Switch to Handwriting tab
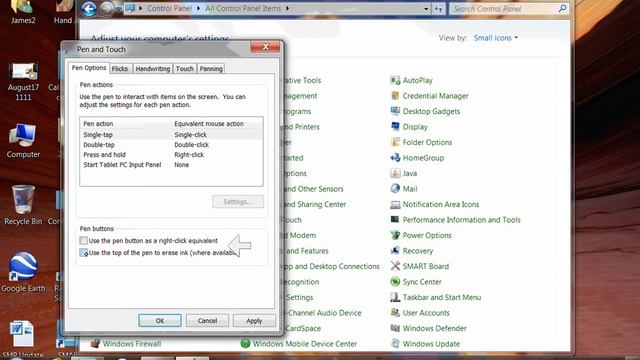 [x=153, y=69]
